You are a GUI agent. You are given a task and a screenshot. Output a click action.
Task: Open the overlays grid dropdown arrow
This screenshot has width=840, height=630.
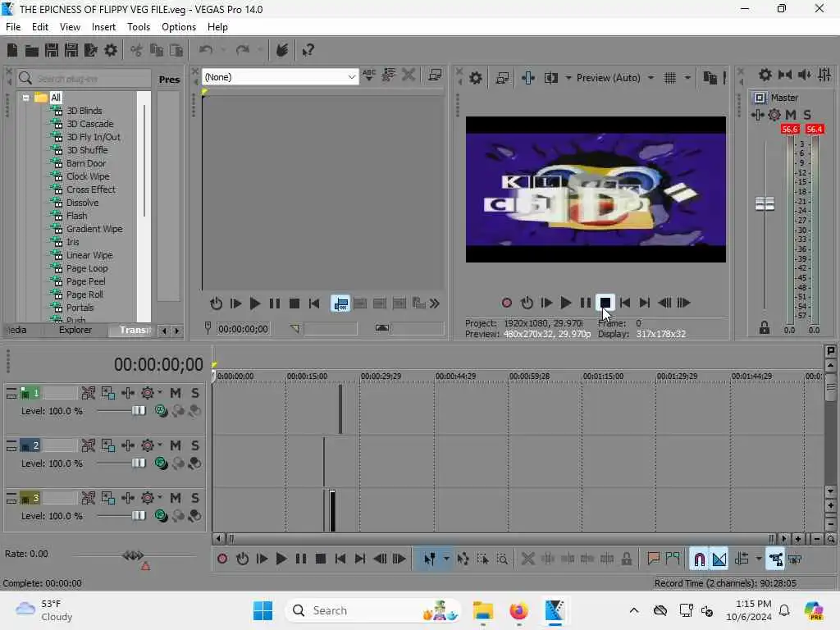(x=687, y=78)
